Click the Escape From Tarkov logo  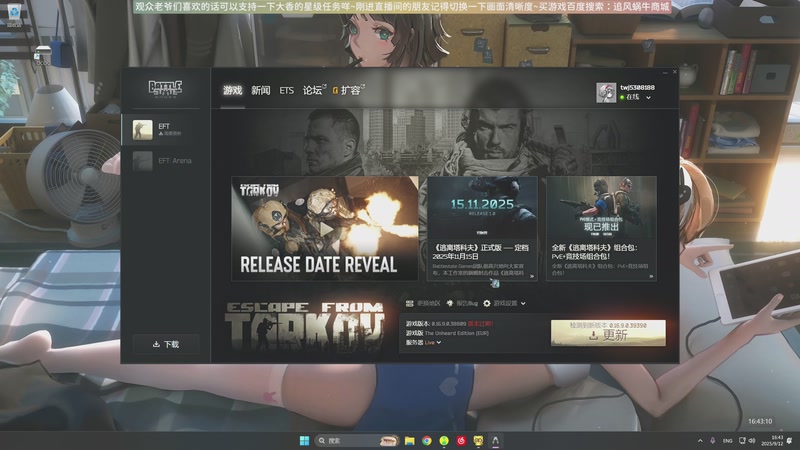click(x=305, y=327)
